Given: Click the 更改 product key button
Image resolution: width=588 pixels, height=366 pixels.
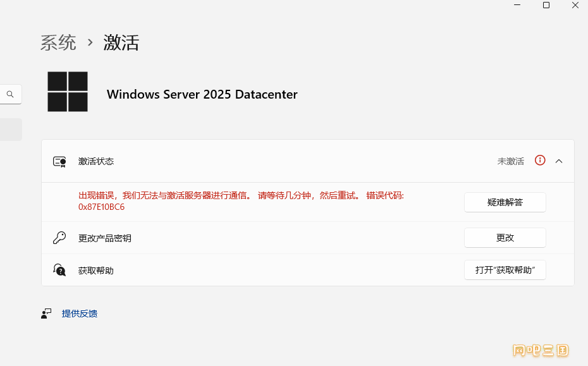Looking at the screenshot, I should click(505, 238).
